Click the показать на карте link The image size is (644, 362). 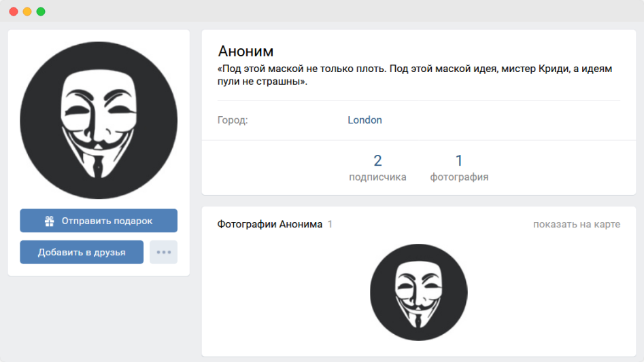pyautogui.click(x=576, y=224)
